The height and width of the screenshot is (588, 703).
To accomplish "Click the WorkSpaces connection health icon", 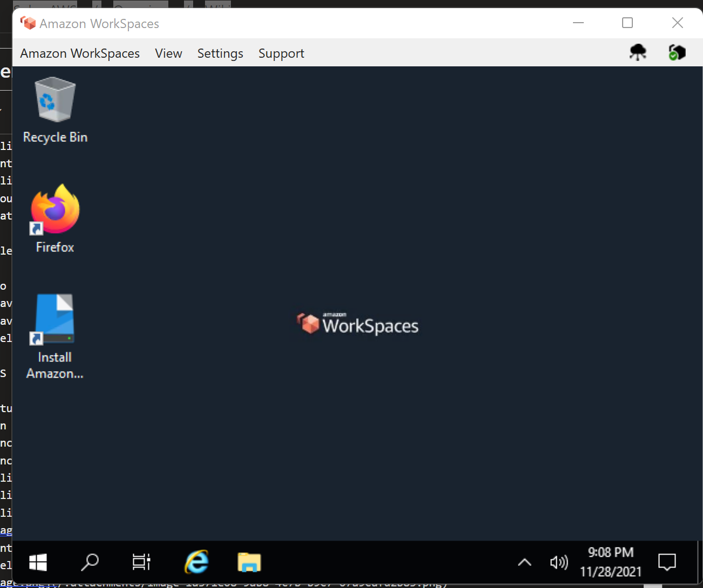I will click(x=677, y=52).
